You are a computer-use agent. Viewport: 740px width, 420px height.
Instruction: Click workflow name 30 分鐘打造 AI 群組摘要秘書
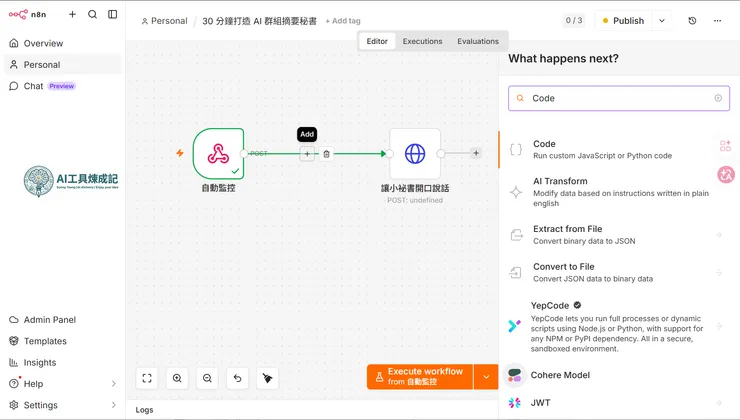click(x=259, y=21)
